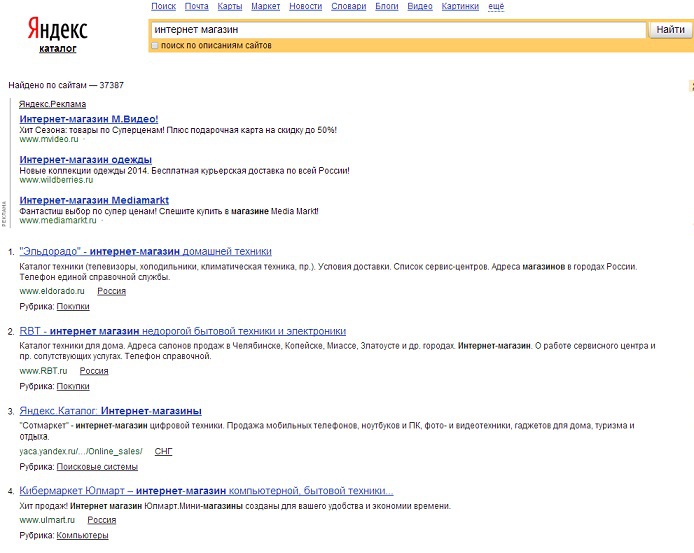Open Россия region link for Эльдорадо
This screenshot has height=553, width=694.
point(112,291)
